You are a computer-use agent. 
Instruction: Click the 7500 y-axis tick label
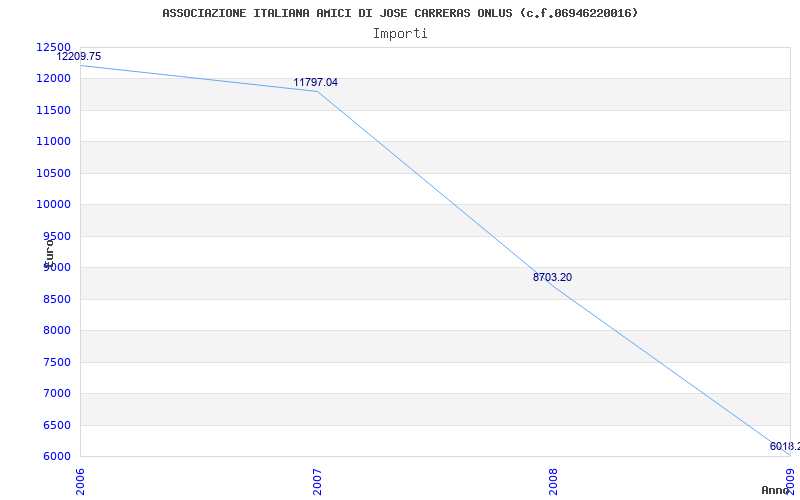(x=56, y=362)
